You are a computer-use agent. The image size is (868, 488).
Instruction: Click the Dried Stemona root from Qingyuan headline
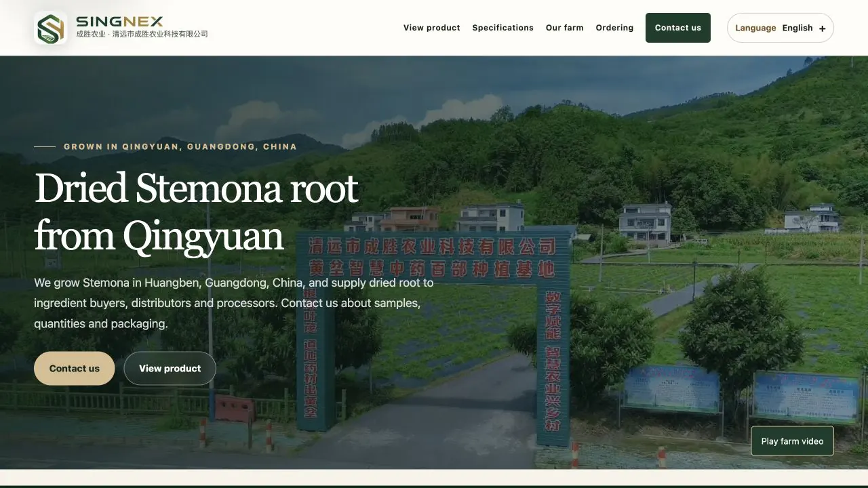pos(197,211)
